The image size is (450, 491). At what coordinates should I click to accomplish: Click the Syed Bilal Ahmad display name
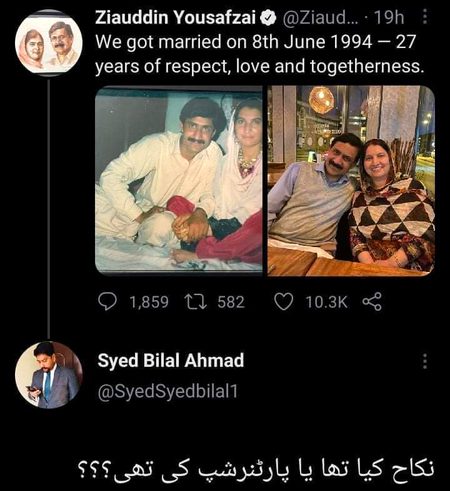point(171,361)
